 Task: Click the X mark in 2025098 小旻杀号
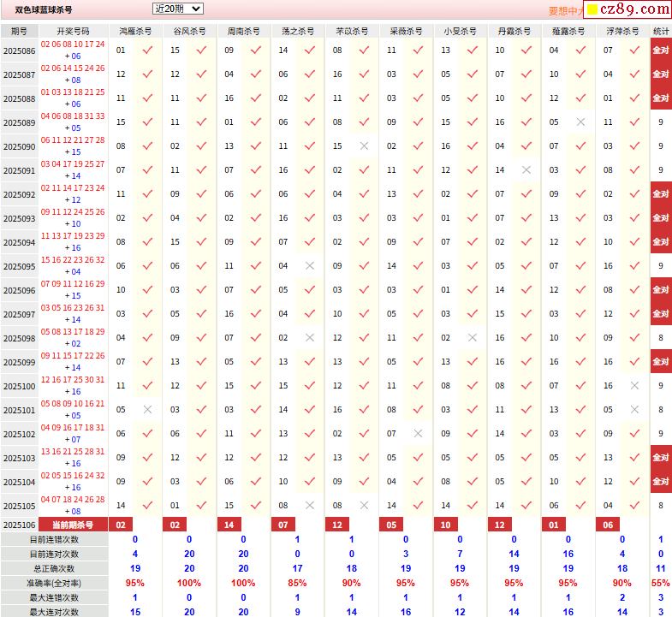472,338
